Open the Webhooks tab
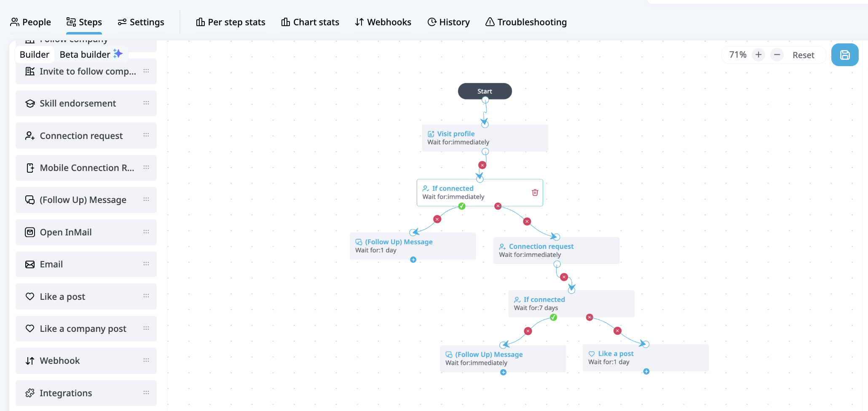This screenshot has width=868, height=411. [x=383, y=22]
